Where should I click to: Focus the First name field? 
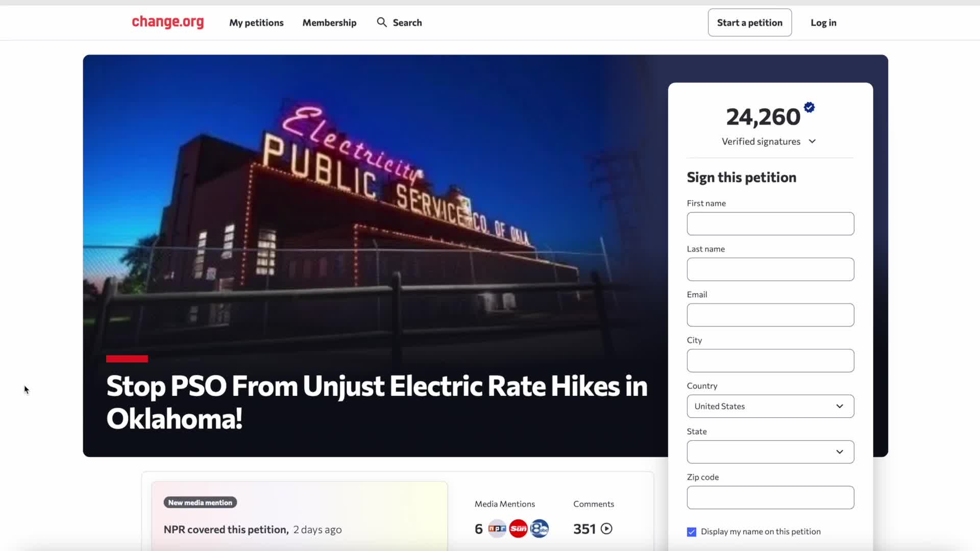(x=770, y=223)
